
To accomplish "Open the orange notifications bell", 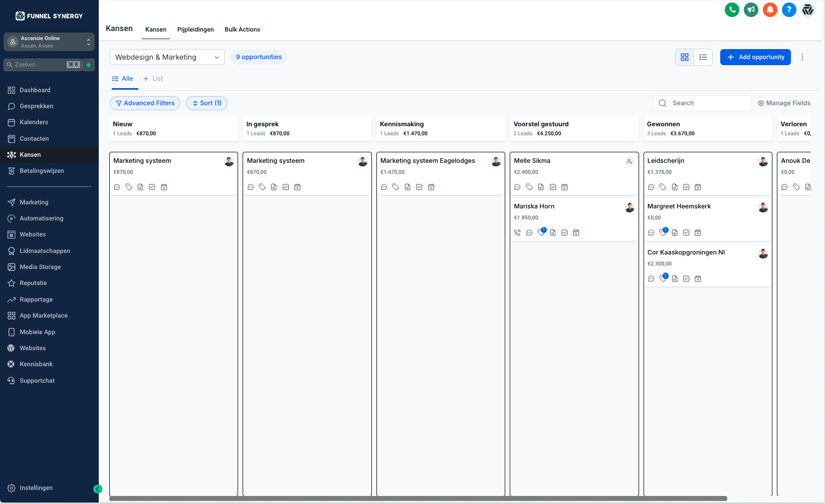I will 770,10.
